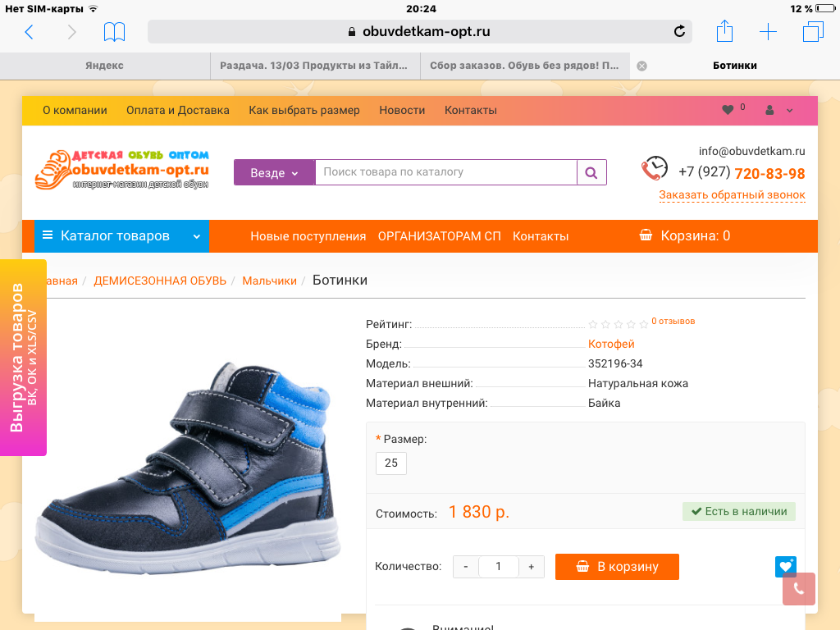
Task: Show all tabs overview icon
Action: (x=813, y=32)
